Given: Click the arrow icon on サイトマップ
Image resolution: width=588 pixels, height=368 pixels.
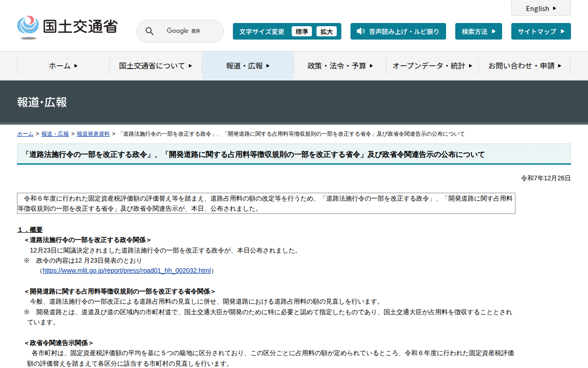Looking at the screenshot, I should point(563,31).
